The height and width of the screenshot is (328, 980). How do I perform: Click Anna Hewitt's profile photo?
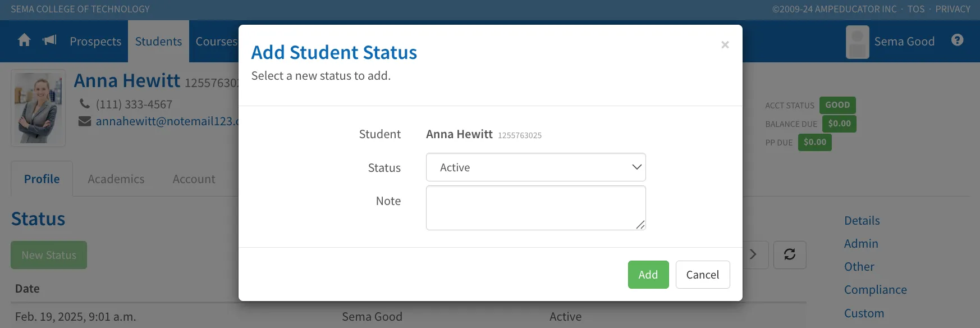(x=38, y=108)
